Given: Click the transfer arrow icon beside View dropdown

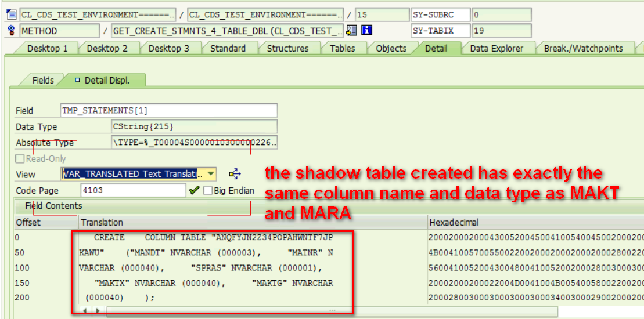Looking at the screenshot, I should 235,174.
